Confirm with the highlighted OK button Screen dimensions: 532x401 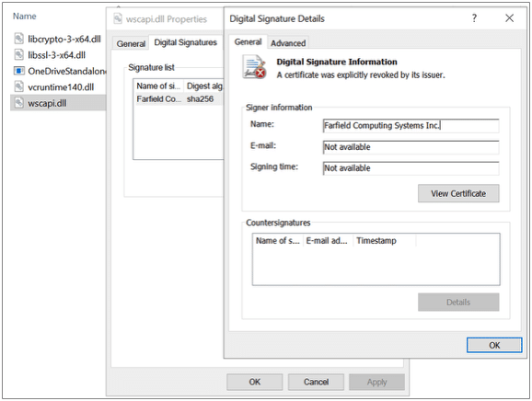494,345
